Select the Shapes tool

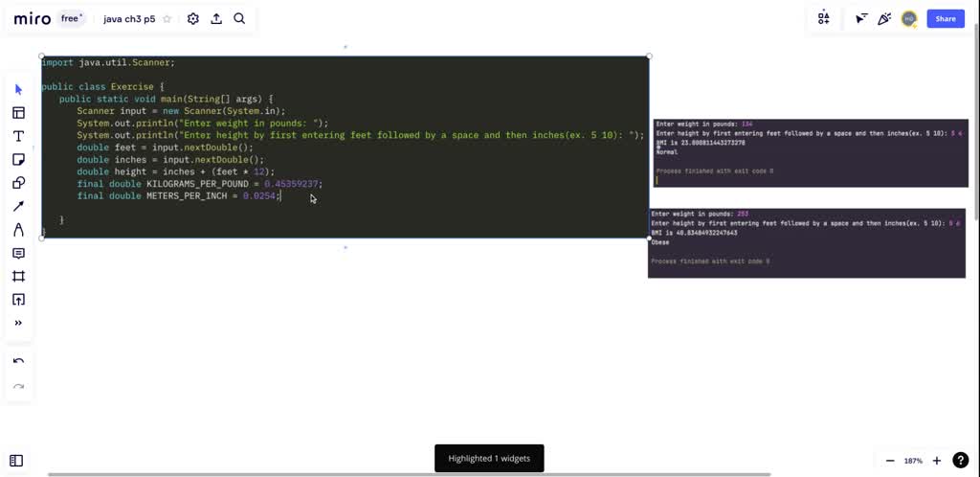pyautogui.click(x=18, y=183)
